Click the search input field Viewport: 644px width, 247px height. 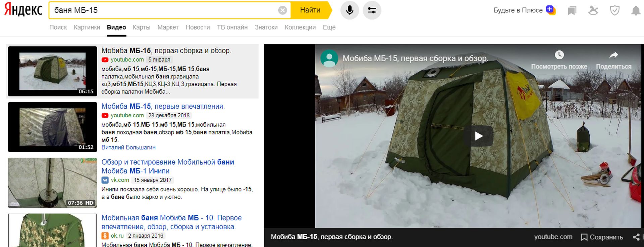(x=164, y=10)
